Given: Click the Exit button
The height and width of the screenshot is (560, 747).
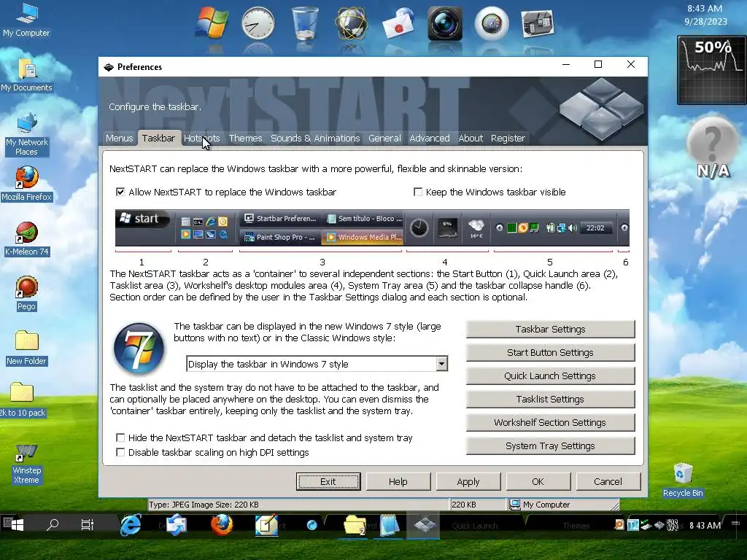Looking at the screenshot, I should pyautogui.click(x=328, y=481).
